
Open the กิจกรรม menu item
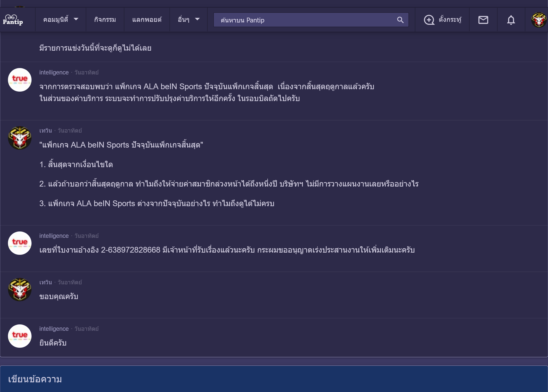point(105,20)
